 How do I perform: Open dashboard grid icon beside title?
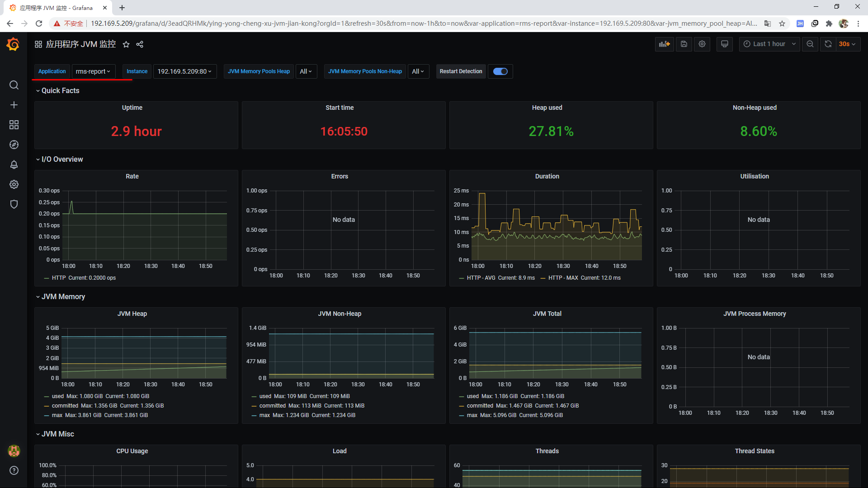38,44
